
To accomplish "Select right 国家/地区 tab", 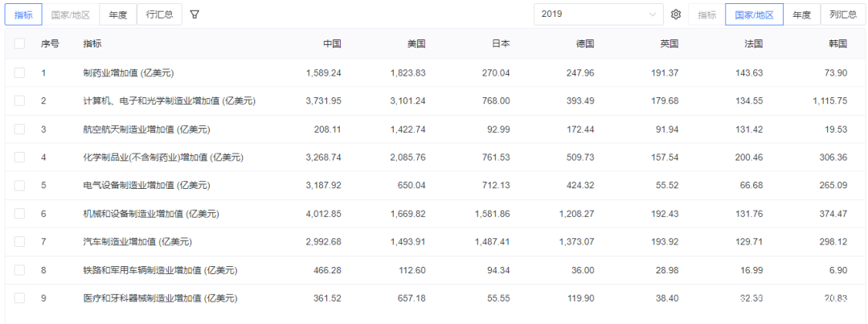I will click(754, 14).
